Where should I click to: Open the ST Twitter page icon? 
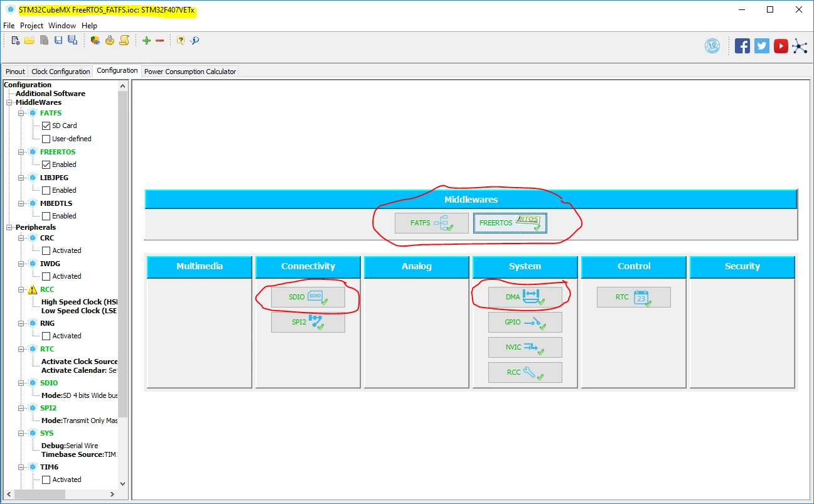(762, 45)
